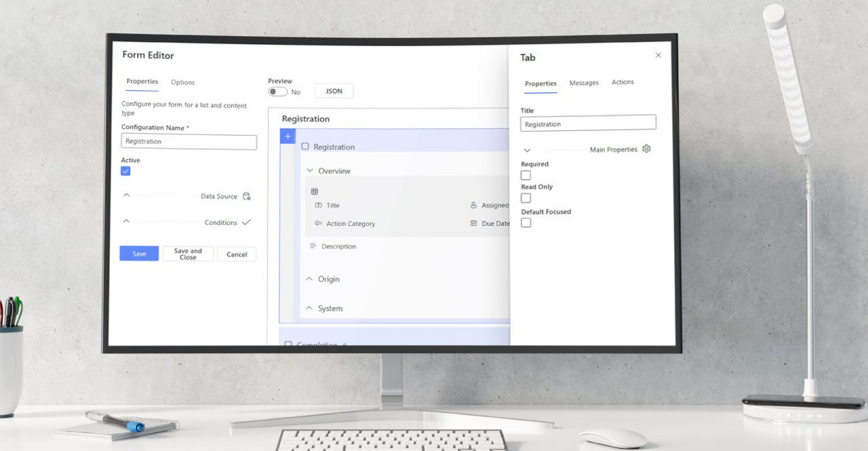Open the JSON view
Screen dimensions: 868x451
[334, 90]
